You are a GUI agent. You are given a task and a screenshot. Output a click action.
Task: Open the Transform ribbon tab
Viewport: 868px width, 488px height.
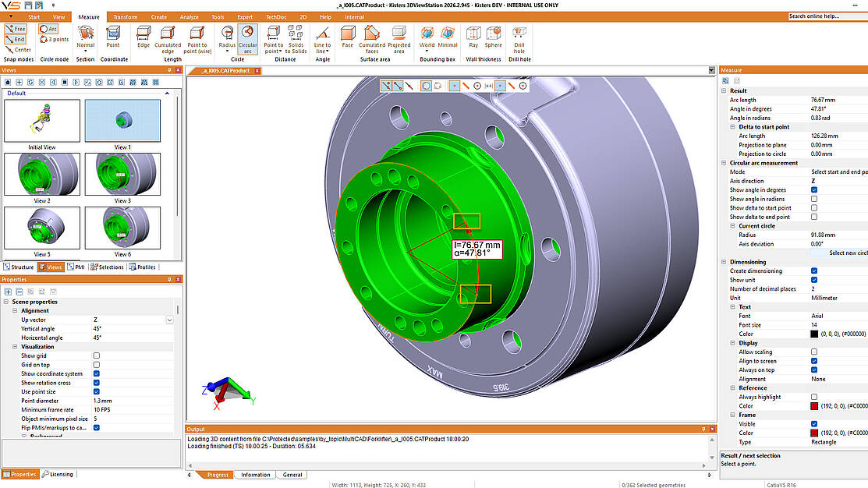125,17
